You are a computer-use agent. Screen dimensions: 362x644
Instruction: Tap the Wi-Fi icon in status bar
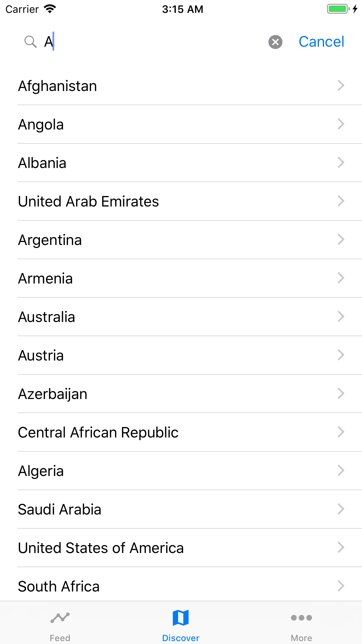tap(50, 9)
